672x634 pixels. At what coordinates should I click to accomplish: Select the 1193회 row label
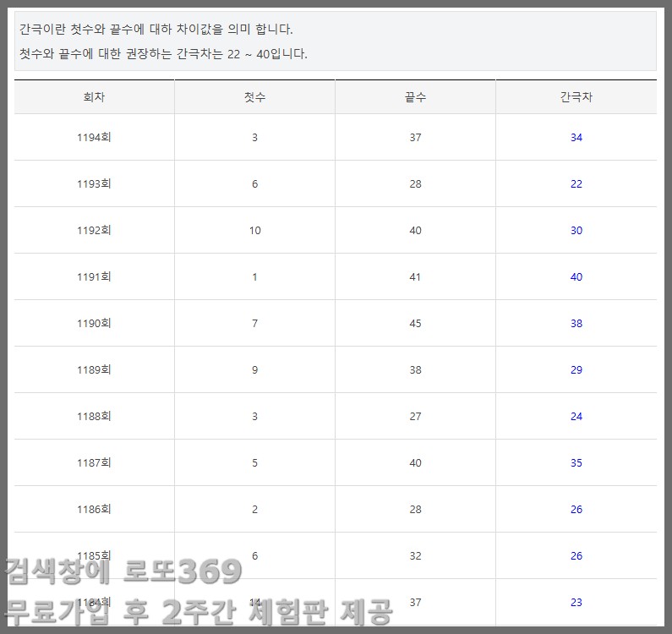94,184
